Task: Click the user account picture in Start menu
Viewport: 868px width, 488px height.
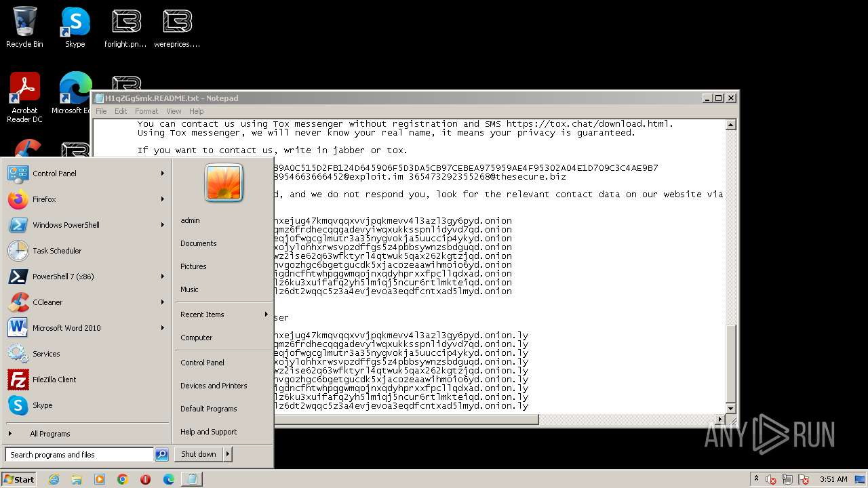Action: [224, 183]
